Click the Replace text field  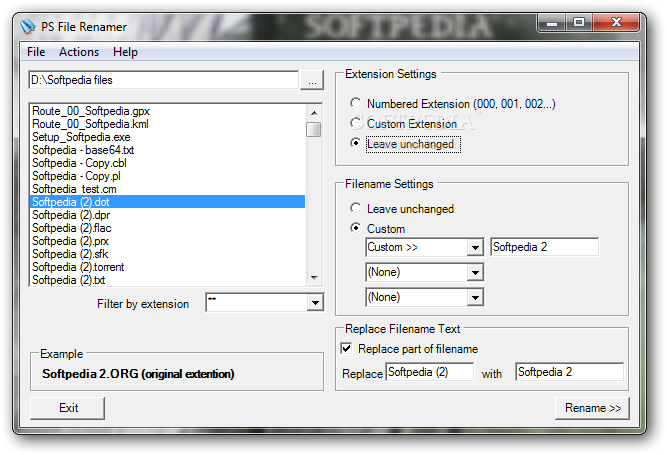(x=430, y=372)
